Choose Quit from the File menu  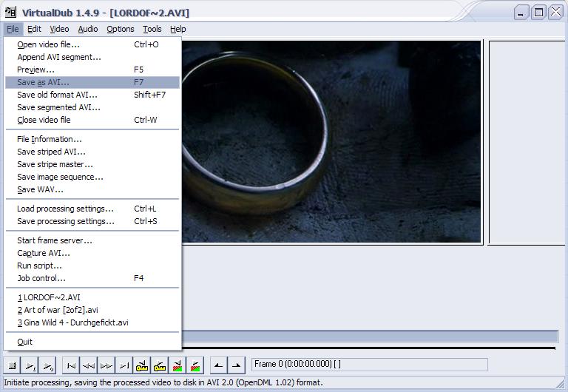[92, 342]
